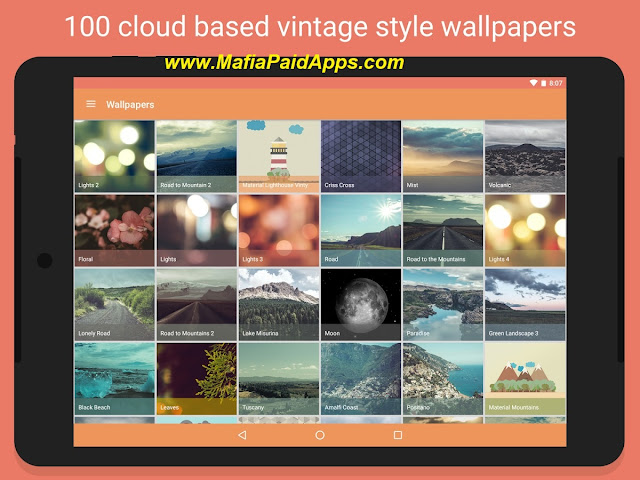Open the Floral wallpaper
This screenshot has height=480, width=640.
[115, 230]
